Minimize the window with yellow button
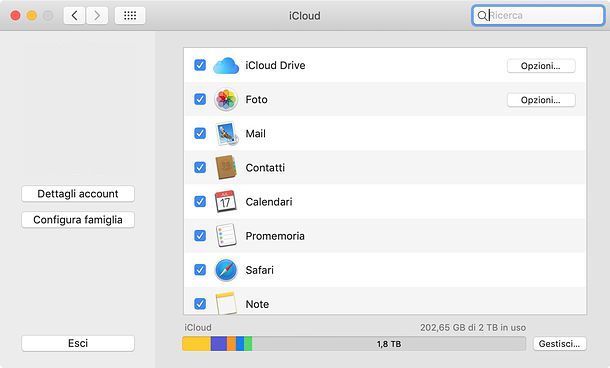Viewport: 610px width, 368px height. [x=32, y=16]
